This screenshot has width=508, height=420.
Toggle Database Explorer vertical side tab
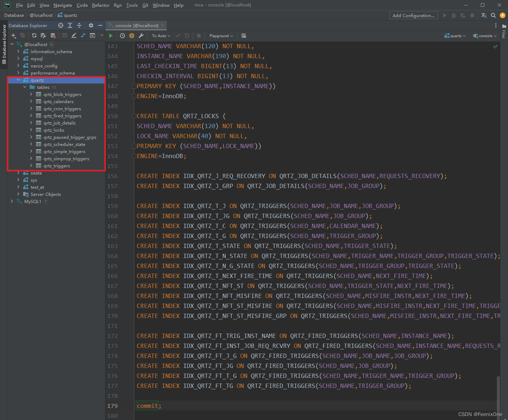4,44
